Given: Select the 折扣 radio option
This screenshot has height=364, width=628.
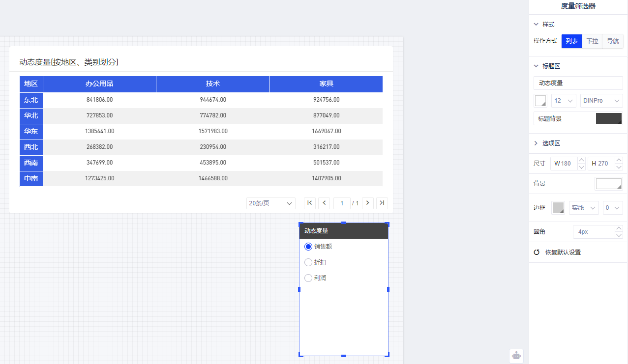Looking at the screenshot, I should coord(308,262).
